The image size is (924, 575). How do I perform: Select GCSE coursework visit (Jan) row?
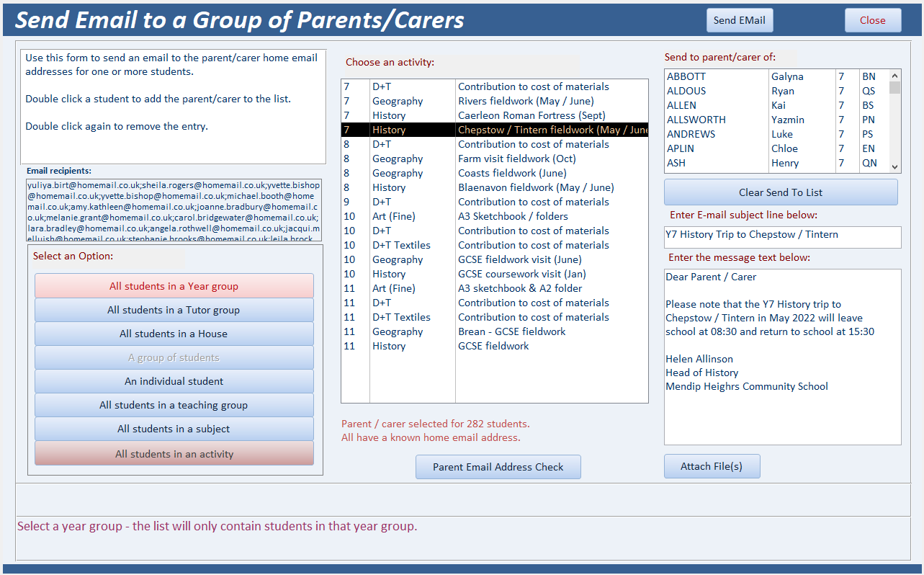[495, 274]
